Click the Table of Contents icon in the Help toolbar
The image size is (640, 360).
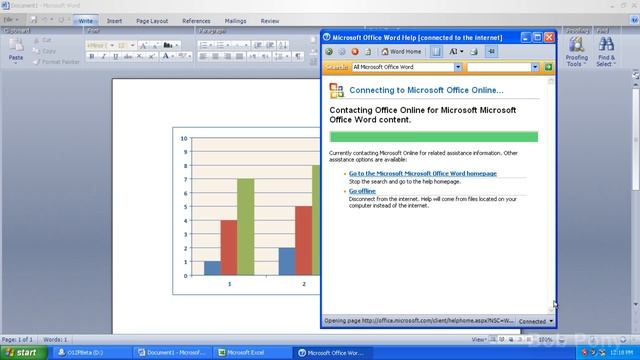(436, 51)
